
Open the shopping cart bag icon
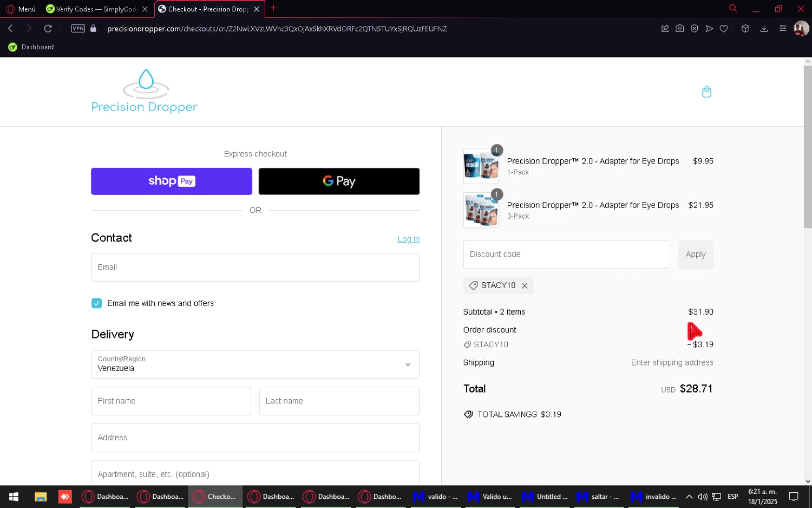click(706, 92)
